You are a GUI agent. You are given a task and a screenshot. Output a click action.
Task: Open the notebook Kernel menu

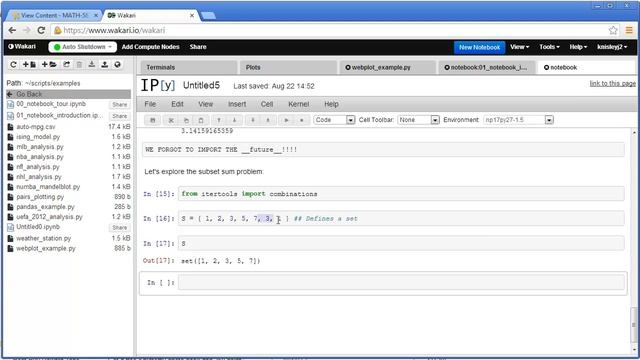click(x=298, y=104)
